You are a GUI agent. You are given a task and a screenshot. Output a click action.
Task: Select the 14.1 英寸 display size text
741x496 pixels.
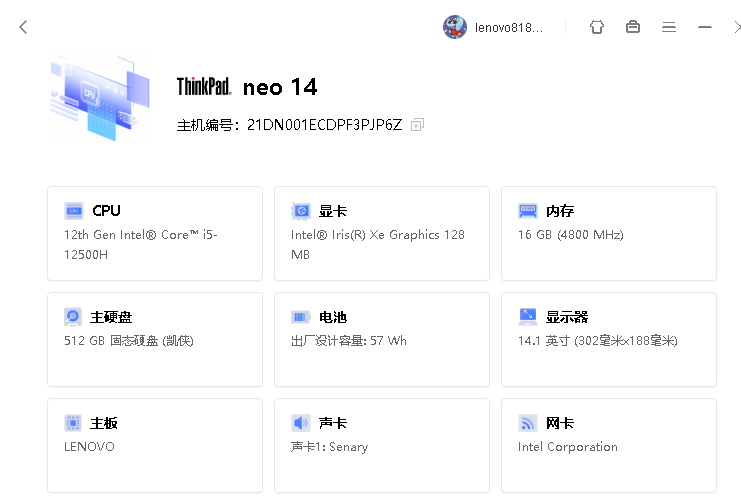[x=597, y=341]
